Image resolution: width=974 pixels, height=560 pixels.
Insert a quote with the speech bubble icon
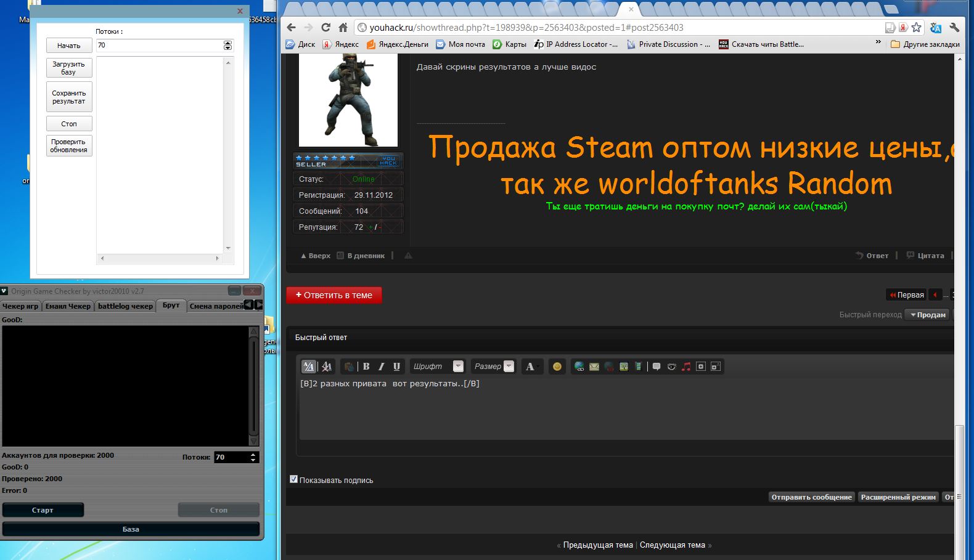(x=657, y=367)
